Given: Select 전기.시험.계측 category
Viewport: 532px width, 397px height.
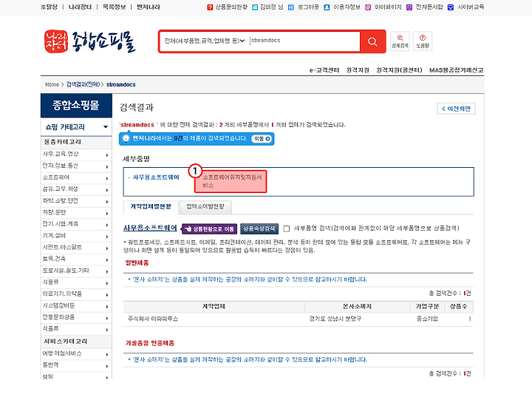Looking at the screenshot, I should click(61, 224).
